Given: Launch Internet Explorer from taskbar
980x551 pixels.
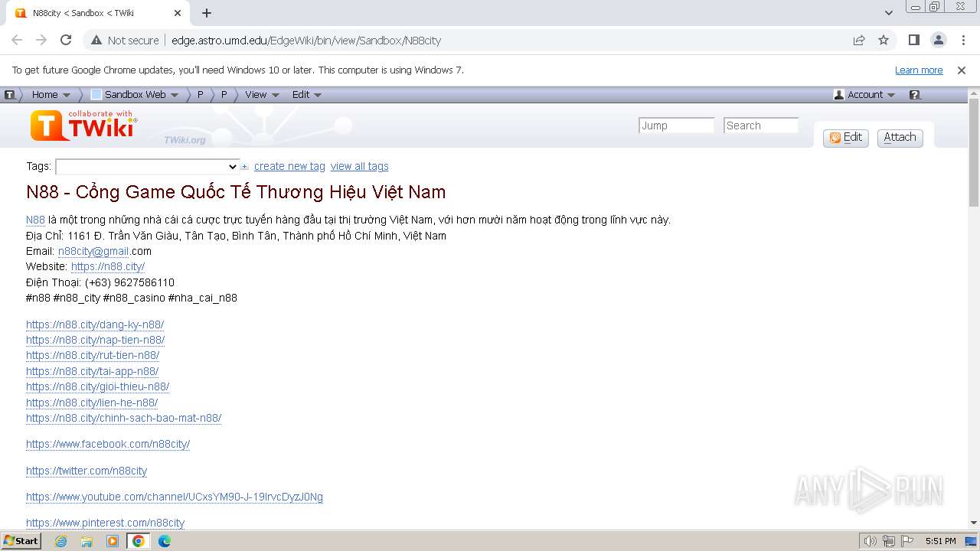Looking at the screenshot, I should pyautogui.click(x=61, y=541).
